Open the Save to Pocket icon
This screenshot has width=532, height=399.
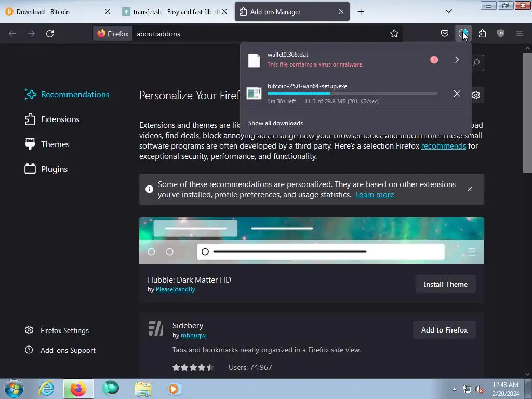point(445,33)
